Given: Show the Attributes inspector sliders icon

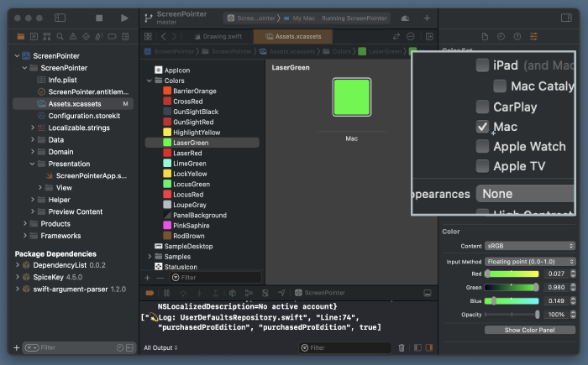Looking at the screenshot, I should [533, 37].
